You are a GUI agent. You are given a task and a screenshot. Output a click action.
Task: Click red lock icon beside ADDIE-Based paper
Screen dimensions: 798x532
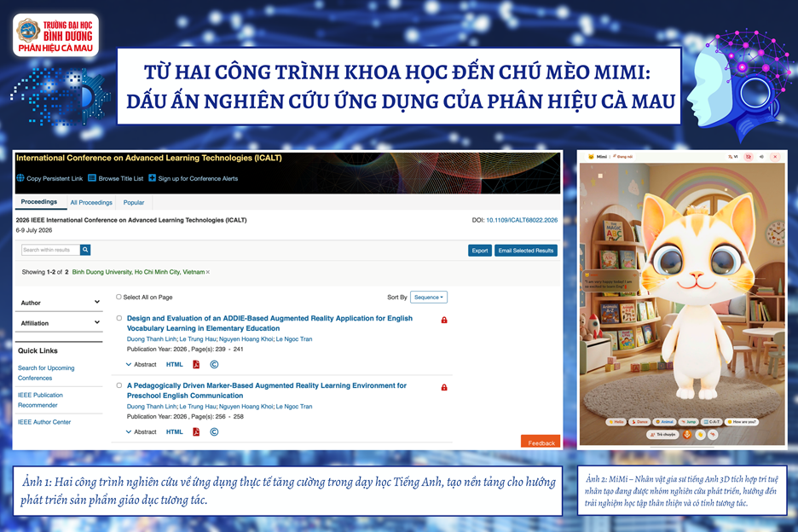[x=444, y=321]
